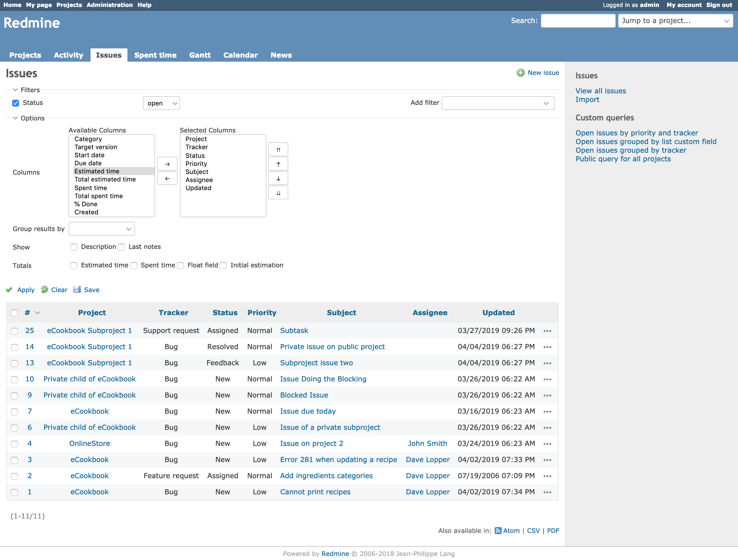
Task: Open actions menu for issue 14
Action: [547, 347]
